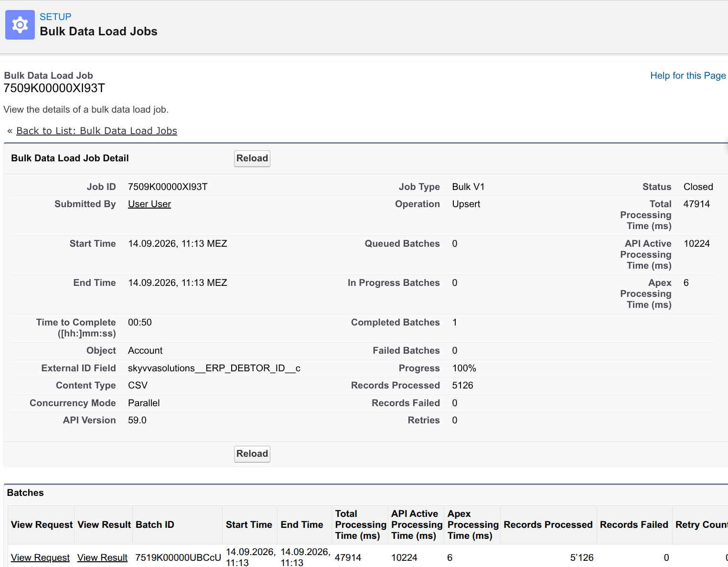
Task: Open the User User submitter link
Action: (x=150, y=204)
